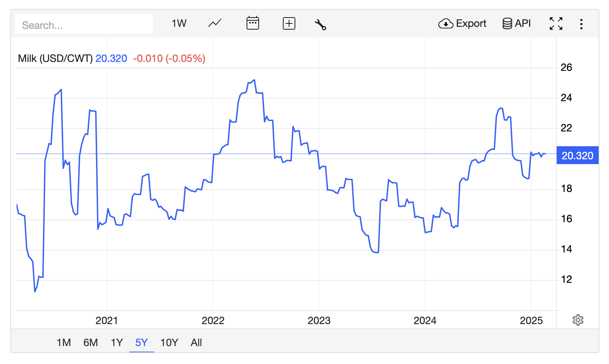This screenshot has height=364, width=609.
Task: Switch to 10Y time range
Action: 169,343
